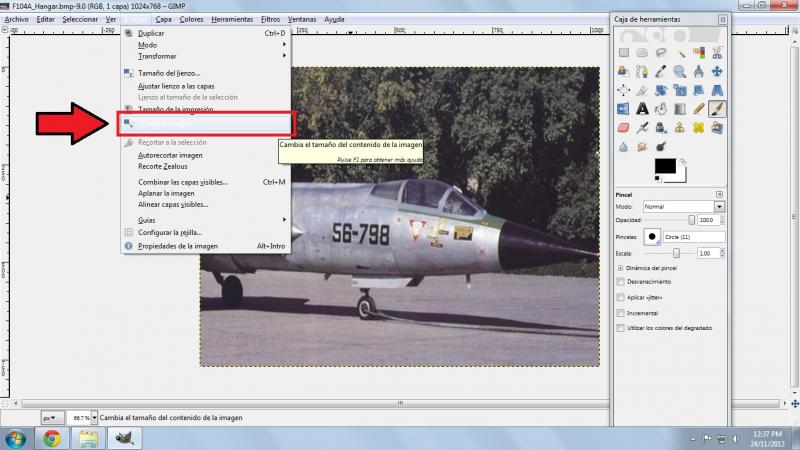The image size is (800, 450).
Task: Expand Dinámica del pincel section
Action: coord(620,268)
